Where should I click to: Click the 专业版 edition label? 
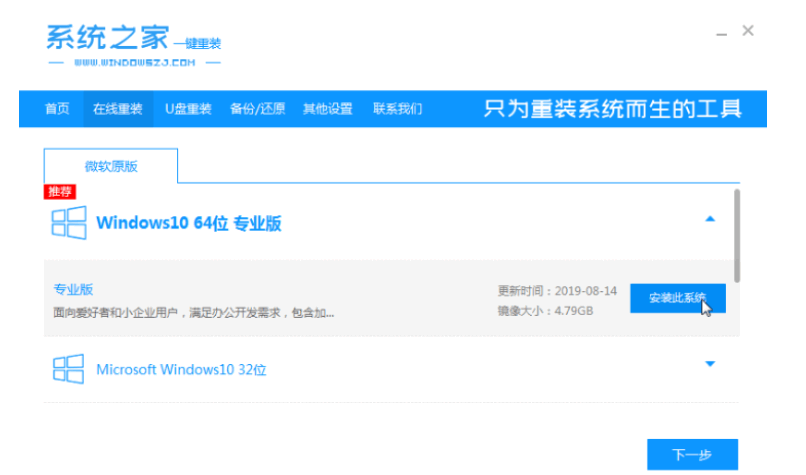coord(73,289)
